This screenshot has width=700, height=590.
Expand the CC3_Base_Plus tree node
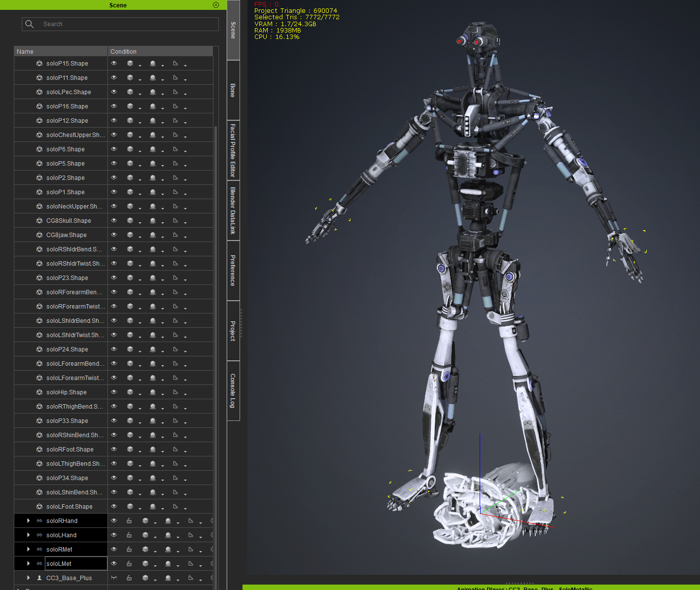point(28,578)
